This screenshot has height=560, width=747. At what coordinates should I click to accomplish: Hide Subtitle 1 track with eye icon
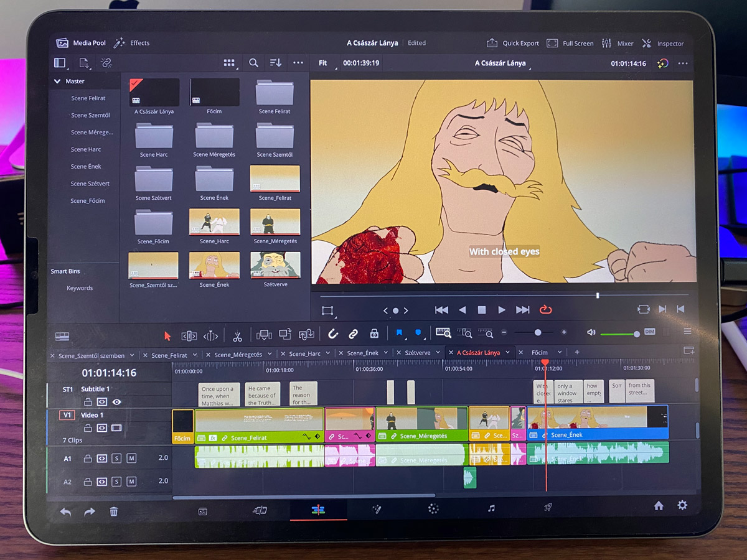point(116,402)
